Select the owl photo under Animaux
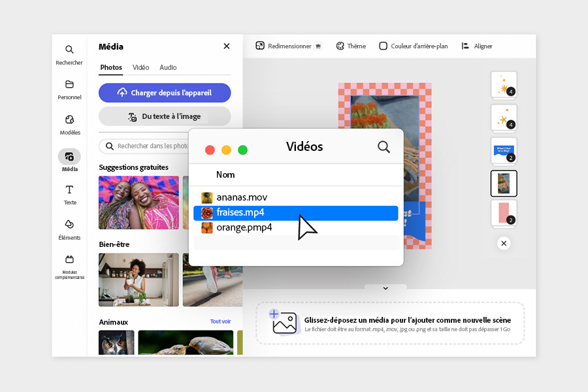 (116, 342)
